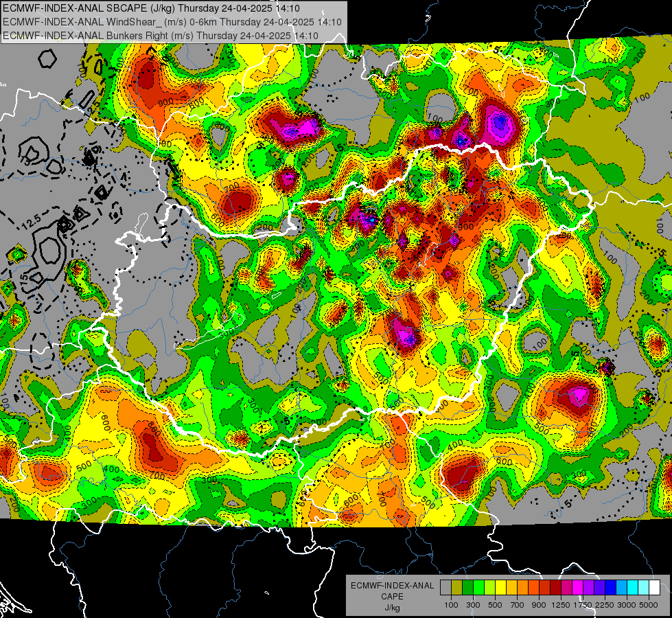Click the legend value 5000
The height and width of the screenshot is (618, 672).
(x=649, y=605)
